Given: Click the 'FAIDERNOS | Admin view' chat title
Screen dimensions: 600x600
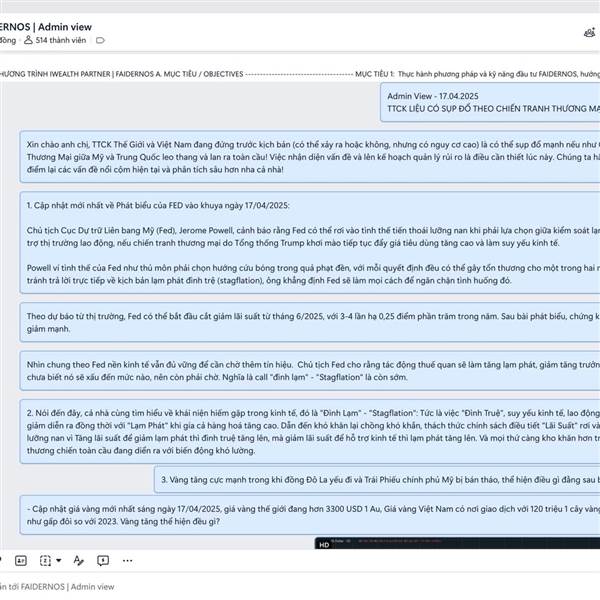Looking at the screenshot, I should click(x=46, y=27).
